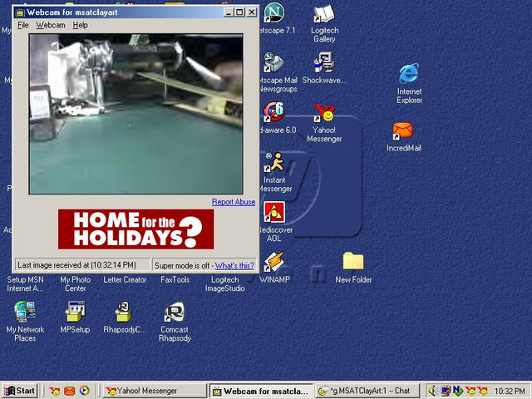Click the Home for the Holidays banner

(x=135, y=229)
